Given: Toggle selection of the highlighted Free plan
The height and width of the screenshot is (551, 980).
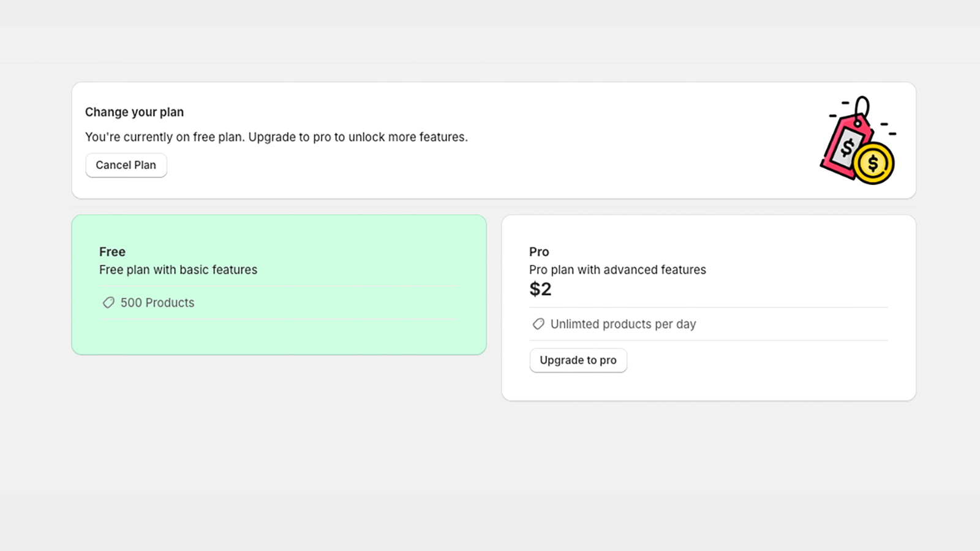Looking at the screenshot, I should [x=279, y=283].
